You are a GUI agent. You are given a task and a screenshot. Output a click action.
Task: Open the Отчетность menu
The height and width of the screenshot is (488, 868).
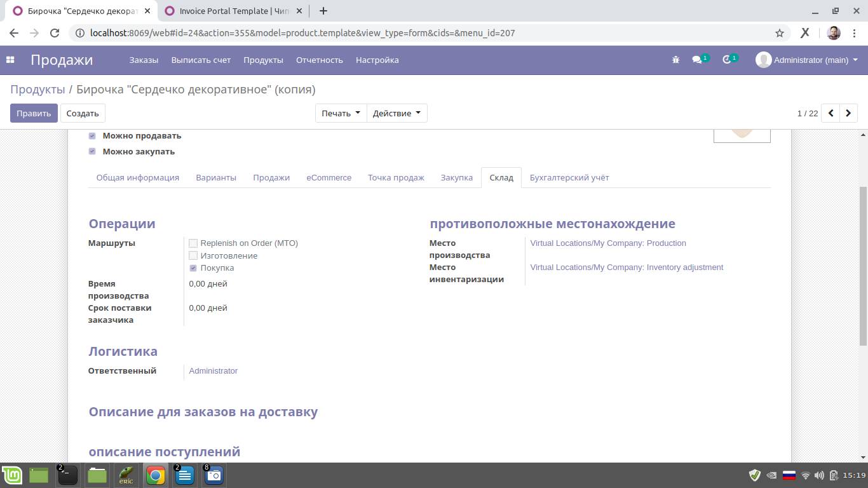click(319, 60)
